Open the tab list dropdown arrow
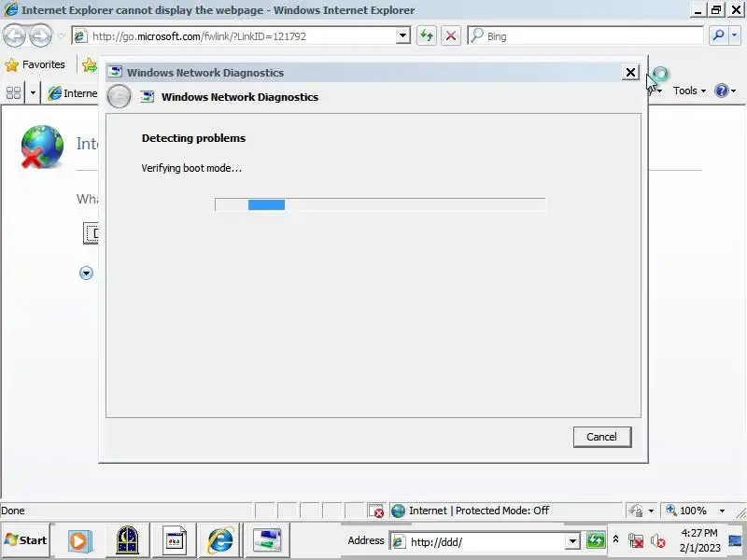 pos(33,92)
